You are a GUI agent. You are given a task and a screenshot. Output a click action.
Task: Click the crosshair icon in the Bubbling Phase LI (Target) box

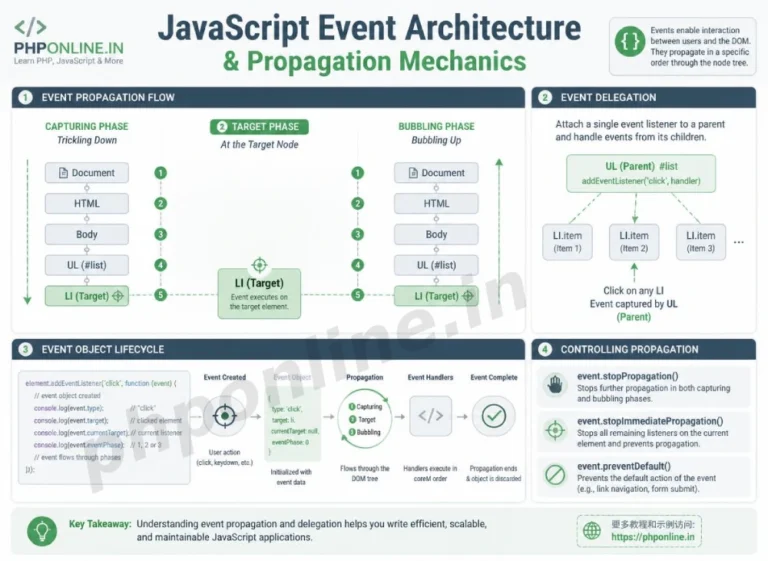[468, 296]
